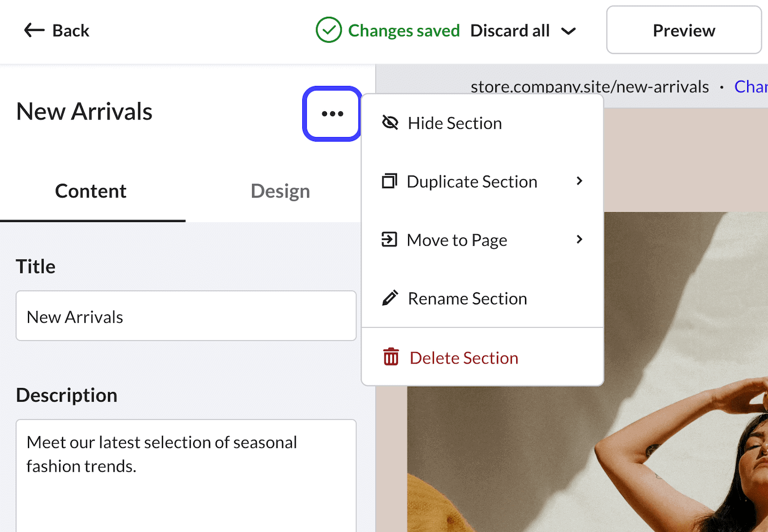Click the eye-slash icon to hide section
This screenshot has width=768, height=532.
(391, 122)
